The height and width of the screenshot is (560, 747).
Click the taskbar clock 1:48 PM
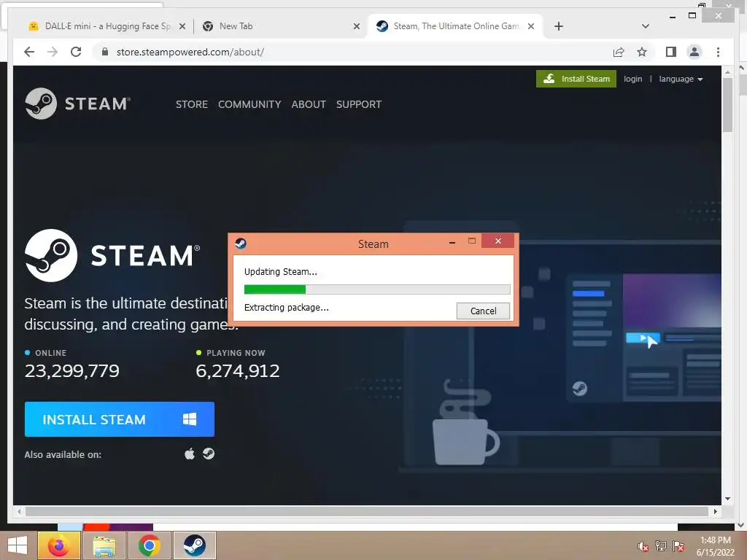point(715,540)
